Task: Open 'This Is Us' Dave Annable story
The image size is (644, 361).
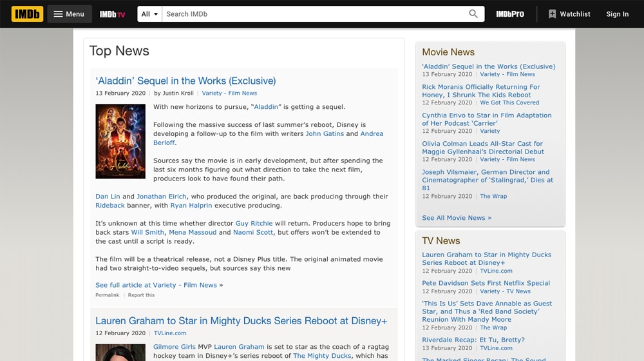Action: [487, 311]
